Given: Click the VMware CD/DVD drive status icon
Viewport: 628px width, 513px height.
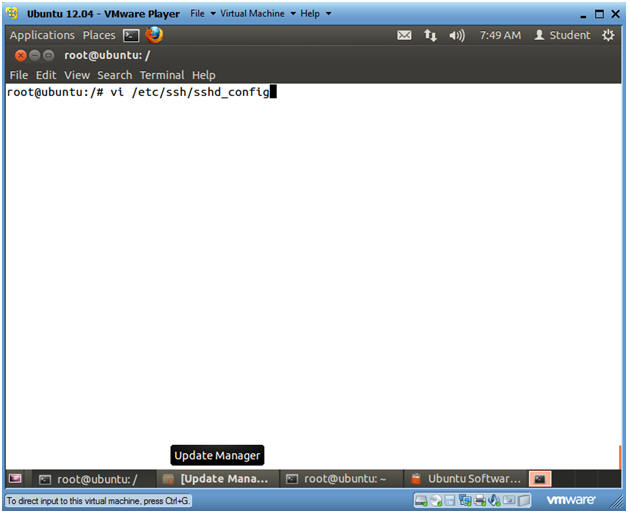Looking at the screenshot, I should [x=436, y=501].
